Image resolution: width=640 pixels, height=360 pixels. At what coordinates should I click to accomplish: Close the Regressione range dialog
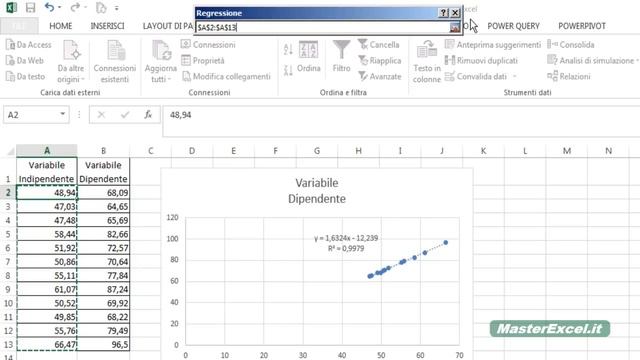(x=455, y=13)
